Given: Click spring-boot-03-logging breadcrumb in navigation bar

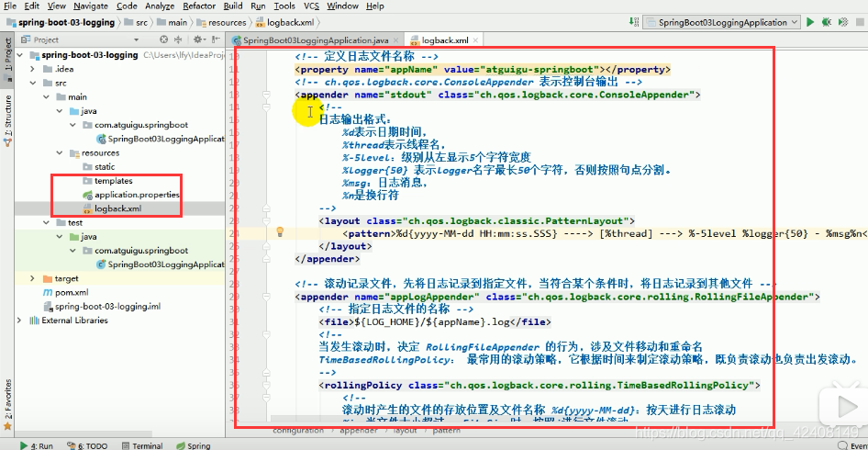Looking at the screenshot, I should click(x=61, y=23).
